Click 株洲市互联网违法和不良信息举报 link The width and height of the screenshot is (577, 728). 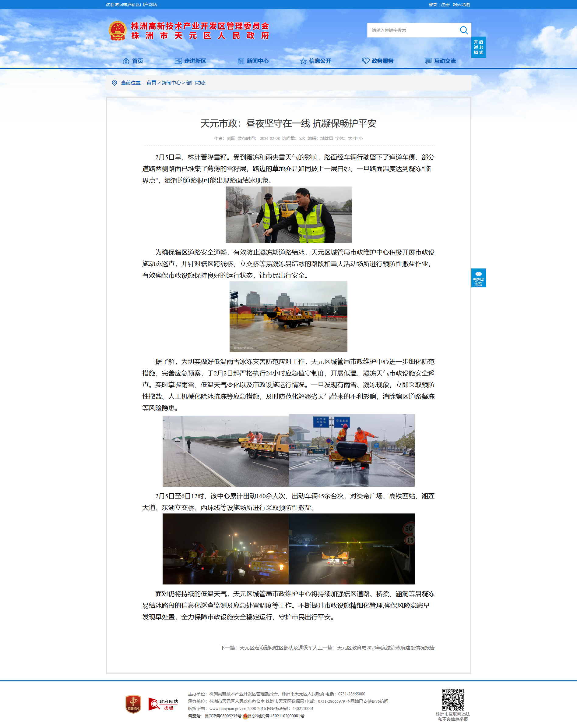click(452, 716)
